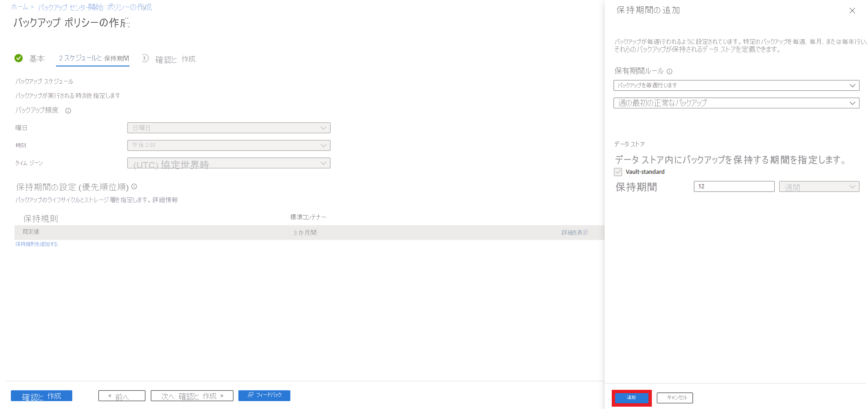
Task: Click the フィードバック button
Action: pyautogui.click(x=264, y=396)
